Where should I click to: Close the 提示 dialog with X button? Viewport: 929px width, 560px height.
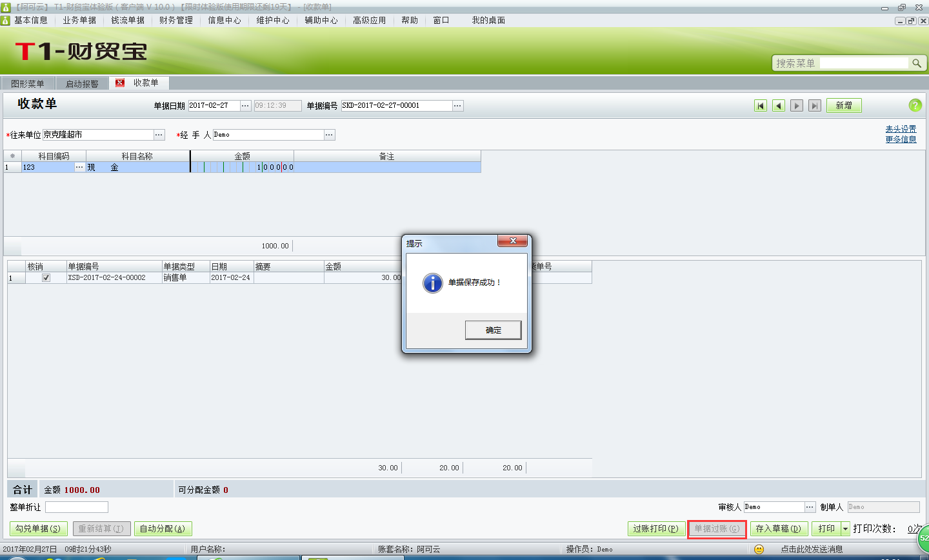(x=513, y=241)
